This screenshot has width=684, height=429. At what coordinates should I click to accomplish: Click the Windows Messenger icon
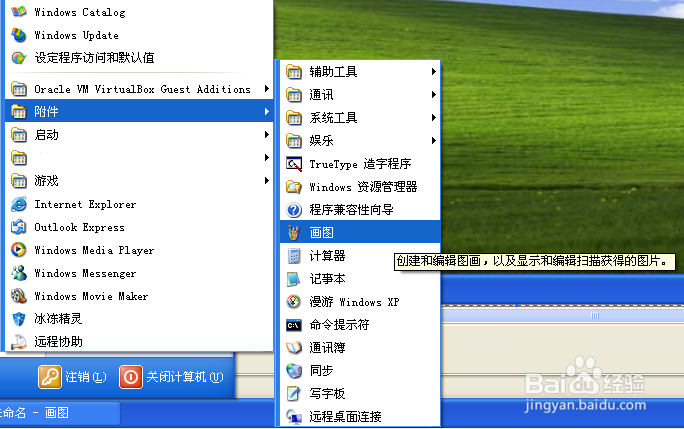coord(19,273)
